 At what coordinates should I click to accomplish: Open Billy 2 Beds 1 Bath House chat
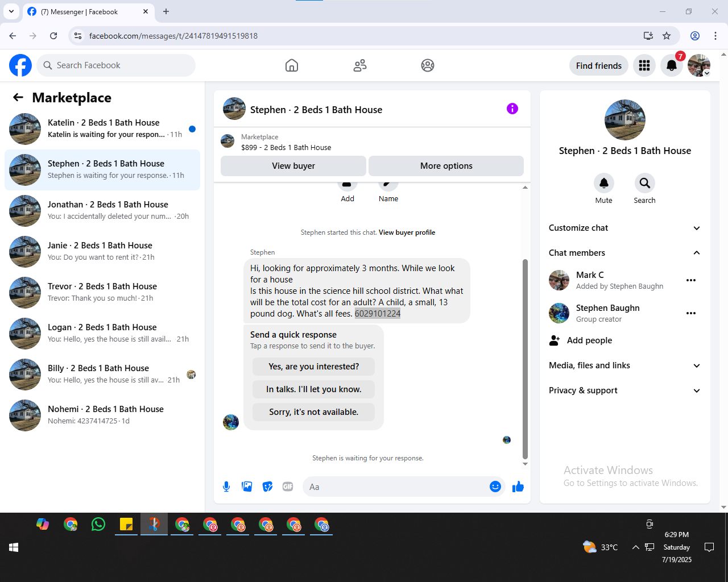coord(102,375)
